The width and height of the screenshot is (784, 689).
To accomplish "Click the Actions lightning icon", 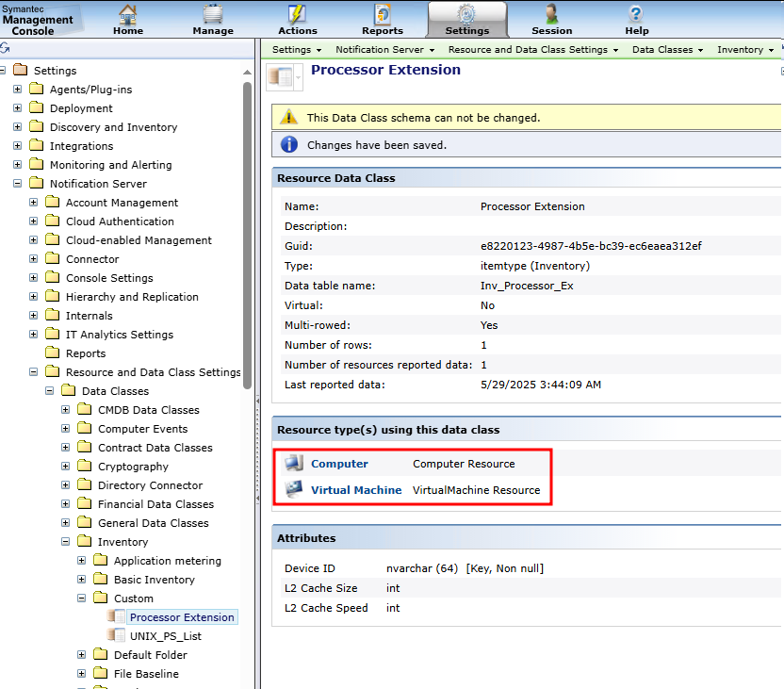I will coord(297,13).
